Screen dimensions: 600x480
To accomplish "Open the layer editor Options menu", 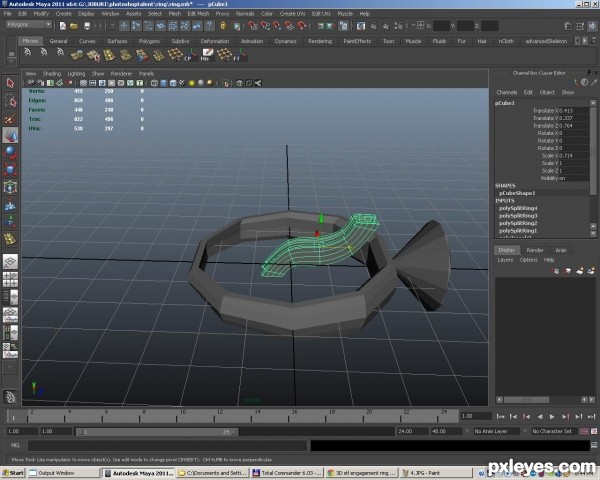I will point(528,260).
